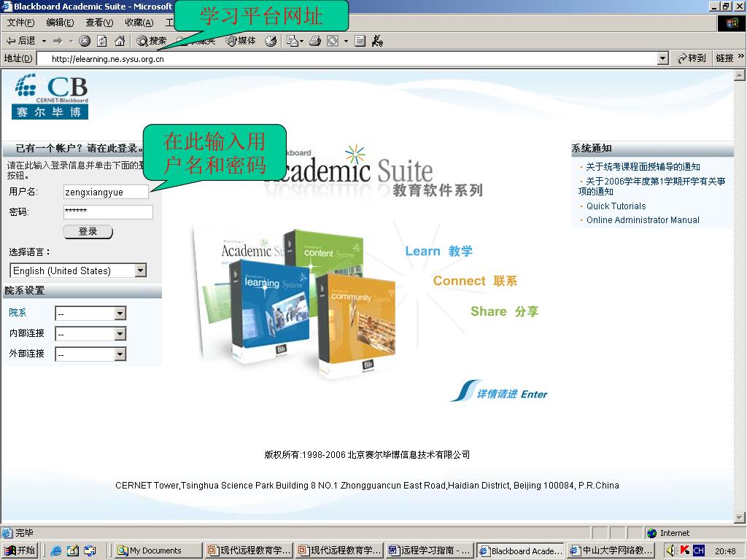Open the 文件(F) menu

(20, 23)
